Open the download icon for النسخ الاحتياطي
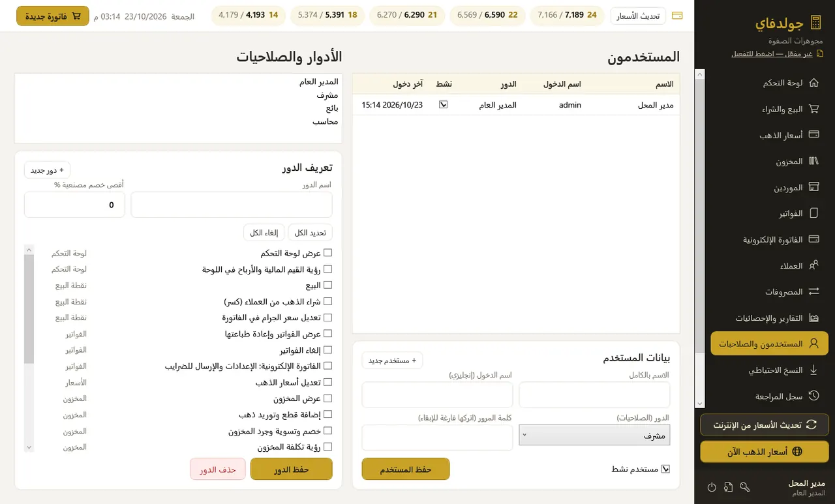 click(813, 370)
